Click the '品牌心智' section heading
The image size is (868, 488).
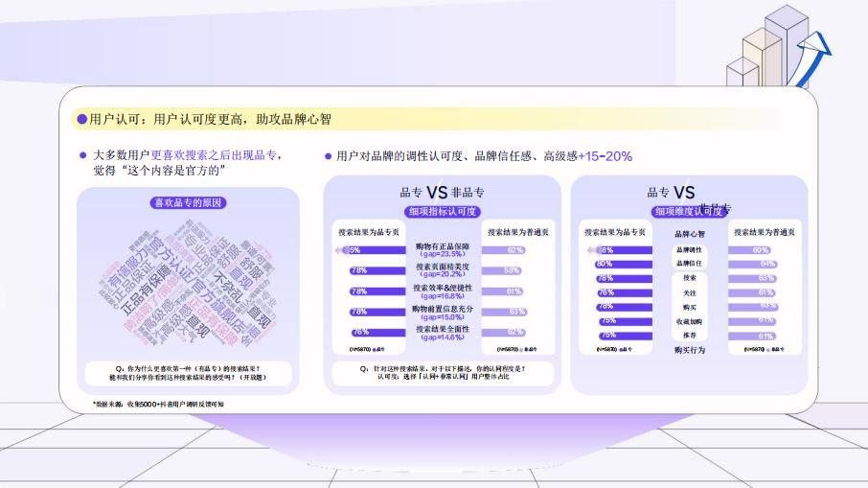pyautogui.click(x=690, y=234)
